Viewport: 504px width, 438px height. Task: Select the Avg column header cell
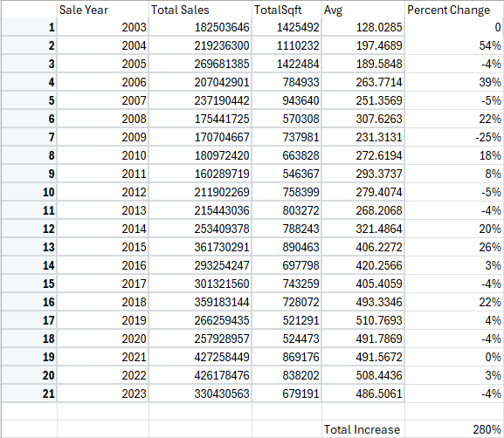tap(362, 10)
